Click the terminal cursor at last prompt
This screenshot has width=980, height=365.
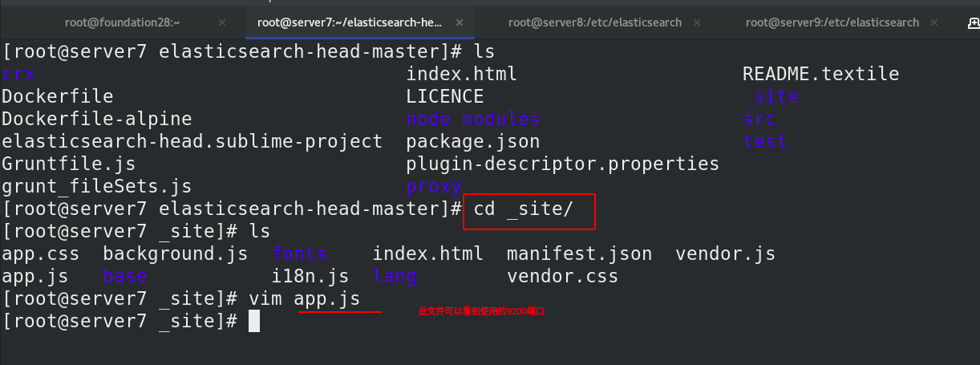tap(254, 322)
